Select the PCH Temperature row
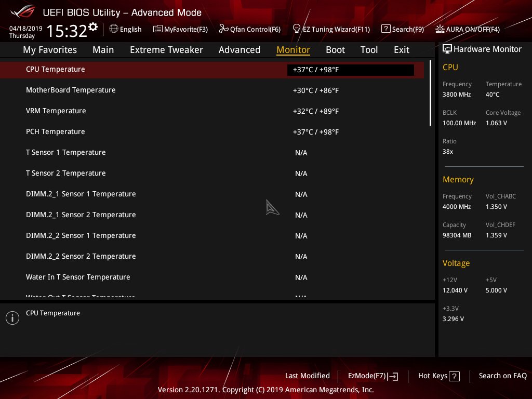532x399 pixels. tap(212, 131)
